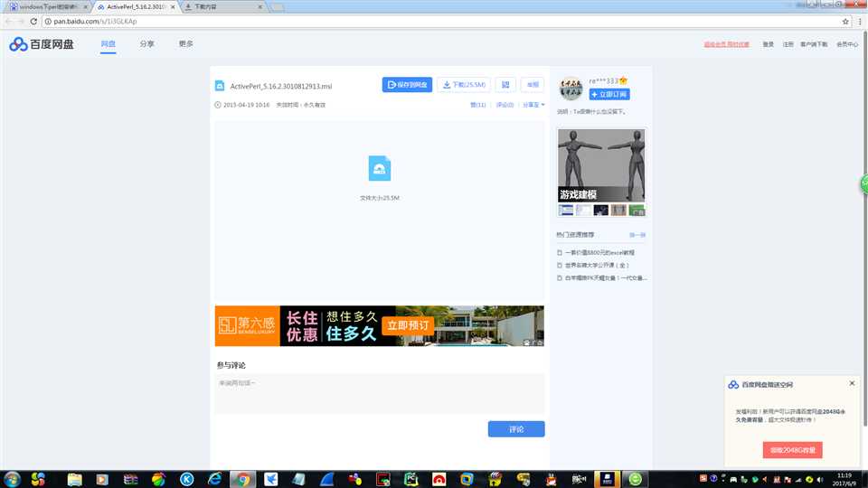Click the Baidu Netdisk logo
868x488 pixels.
[42, 44]
